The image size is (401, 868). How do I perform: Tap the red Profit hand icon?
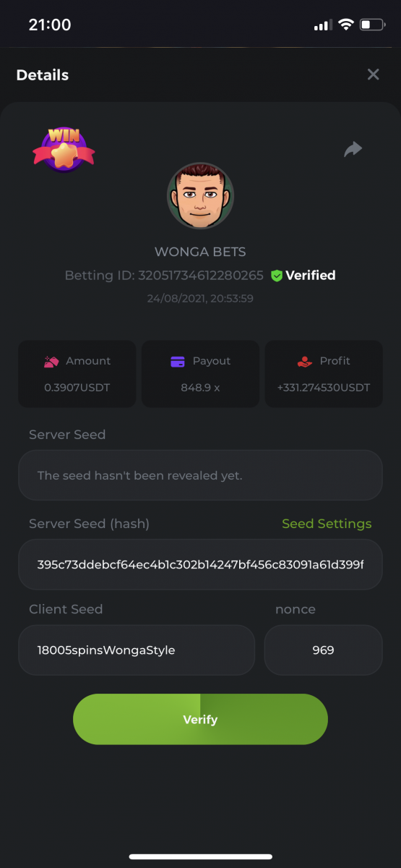304,361
